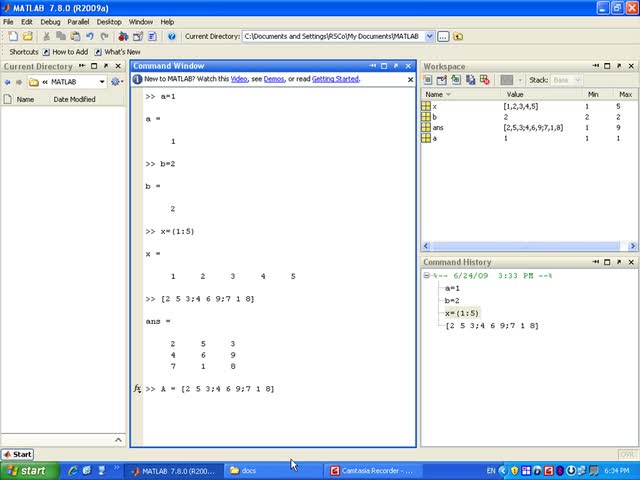The image size is (640, 480).
Task: Click the Copy toolbar icon
Action: point(61,36)
